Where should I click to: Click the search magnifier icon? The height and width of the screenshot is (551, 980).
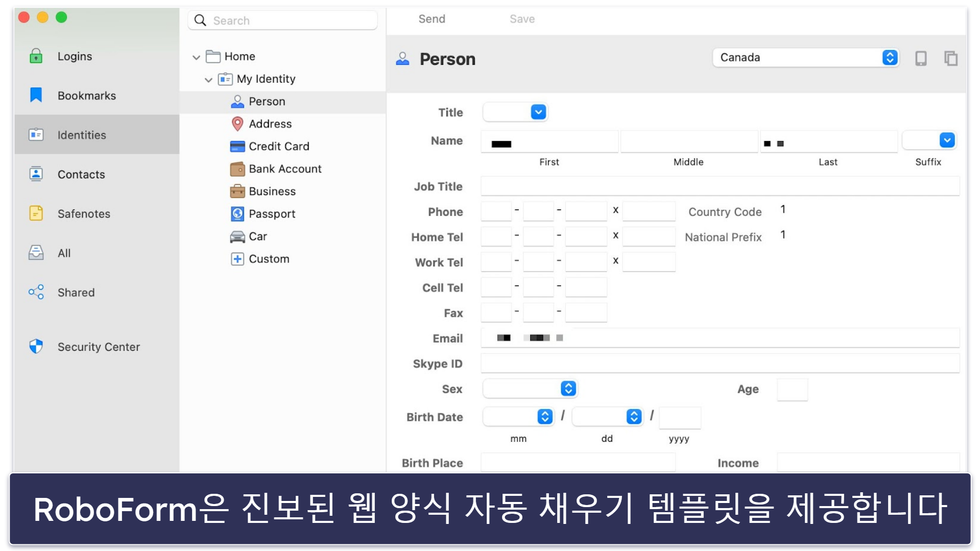201,20
